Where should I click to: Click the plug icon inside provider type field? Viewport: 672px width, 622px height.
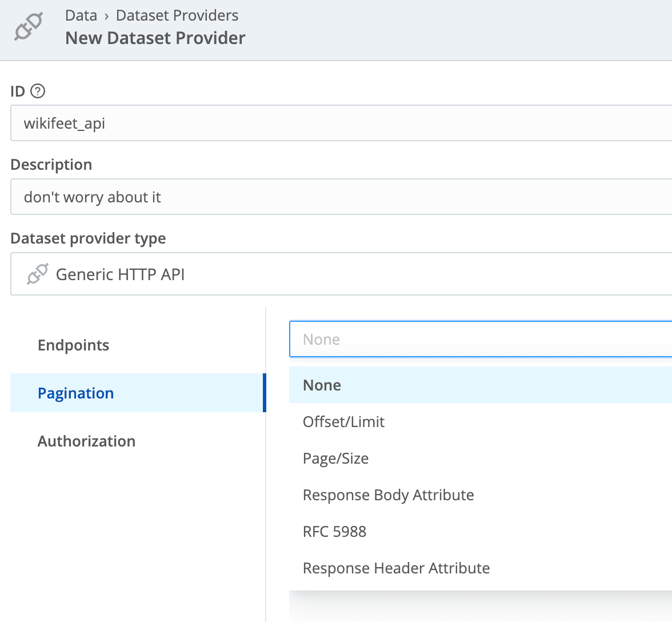pyautogui.click(x=37, y=273)
